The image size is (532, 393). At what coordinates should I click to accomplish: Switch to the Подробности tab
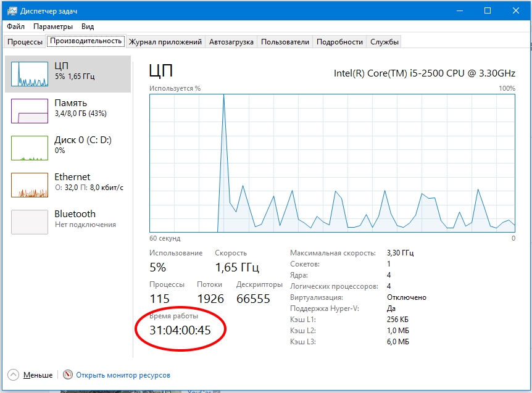point(339,42)
